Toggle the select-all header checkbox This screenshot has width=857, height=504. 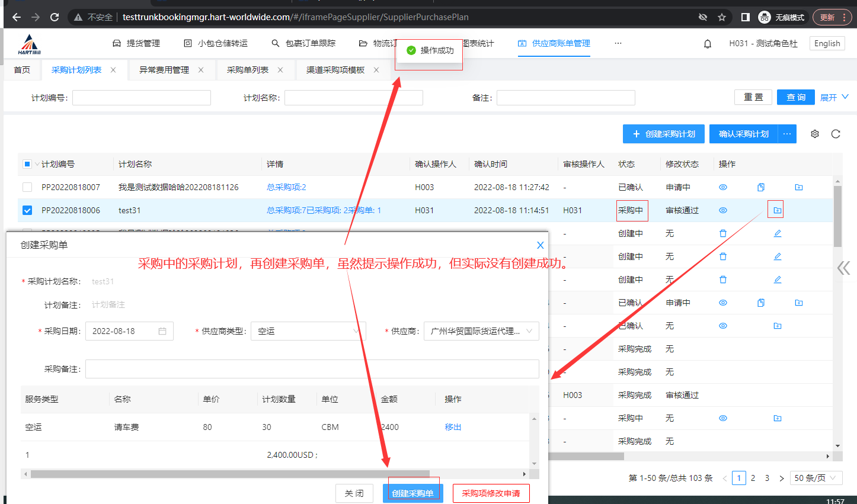27,164
